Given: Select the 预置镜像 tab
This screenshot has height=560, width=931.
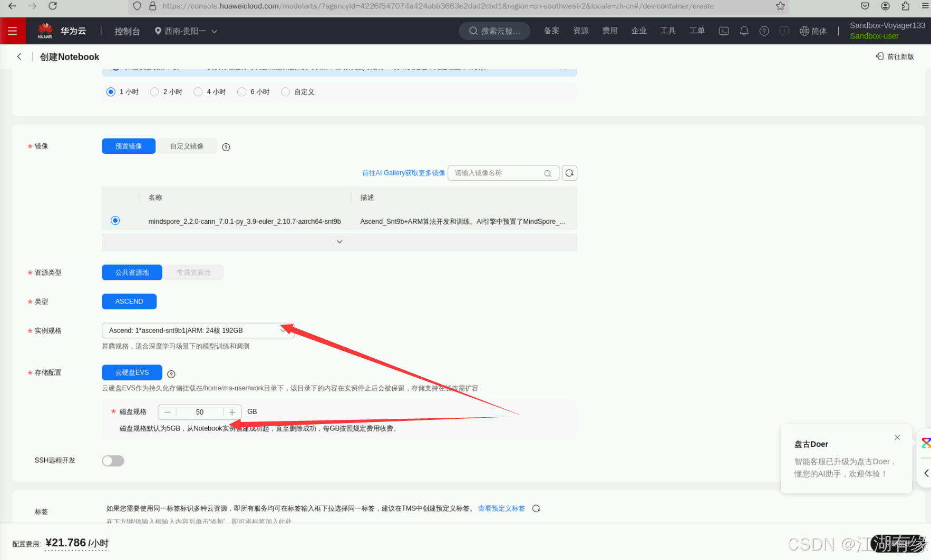Looking at the screenshot, I should [x=129, y=146].
